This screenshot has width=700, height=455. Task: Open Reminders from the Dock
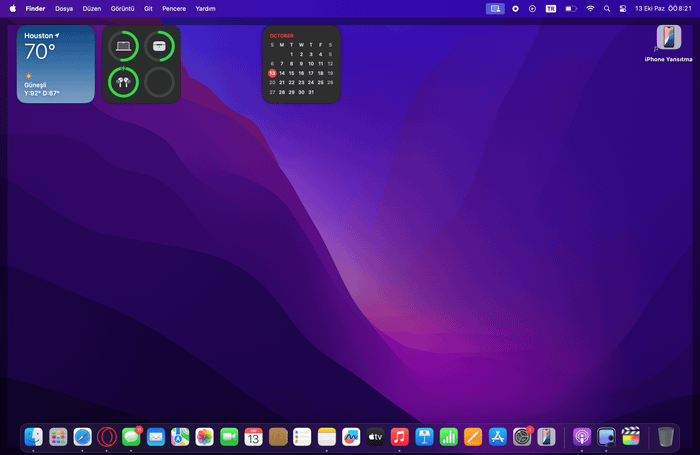[302, 437]
